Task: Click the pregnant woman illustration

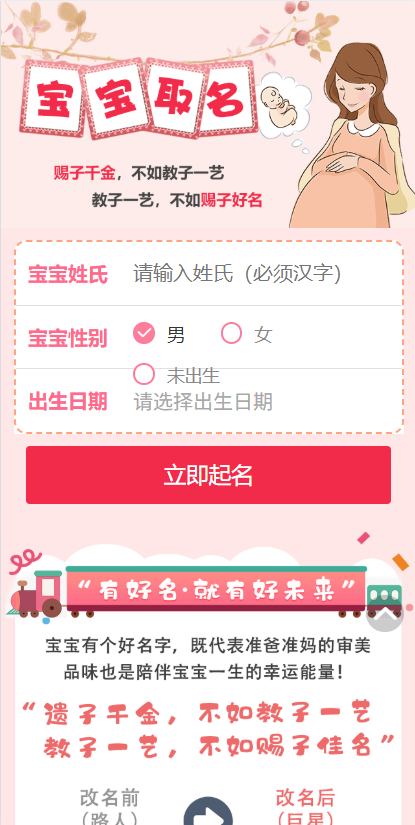Action: [351, 135]
